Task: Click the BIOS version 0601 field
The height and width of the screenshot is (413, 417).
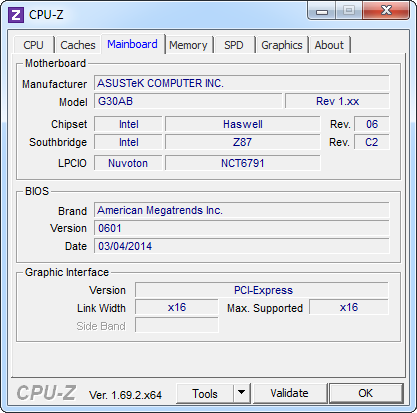Action: (x=242, y=228)
